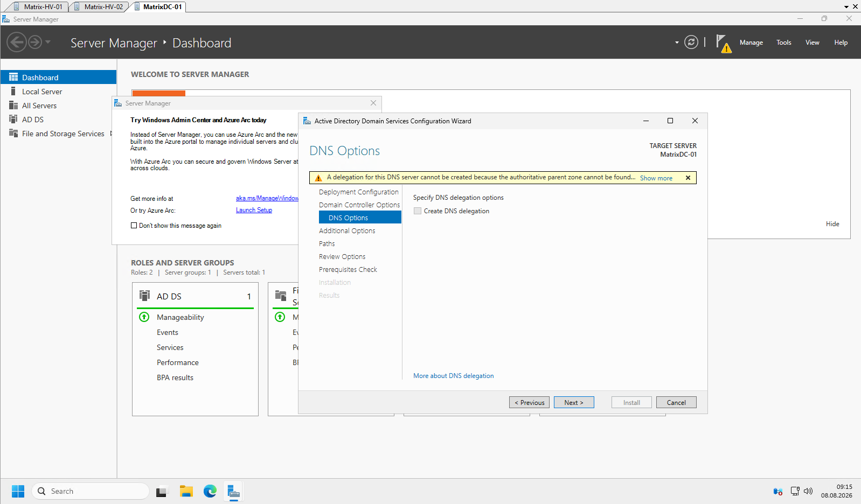
Task: Click the AD DS tile role icon
Action: coord(144,296)
